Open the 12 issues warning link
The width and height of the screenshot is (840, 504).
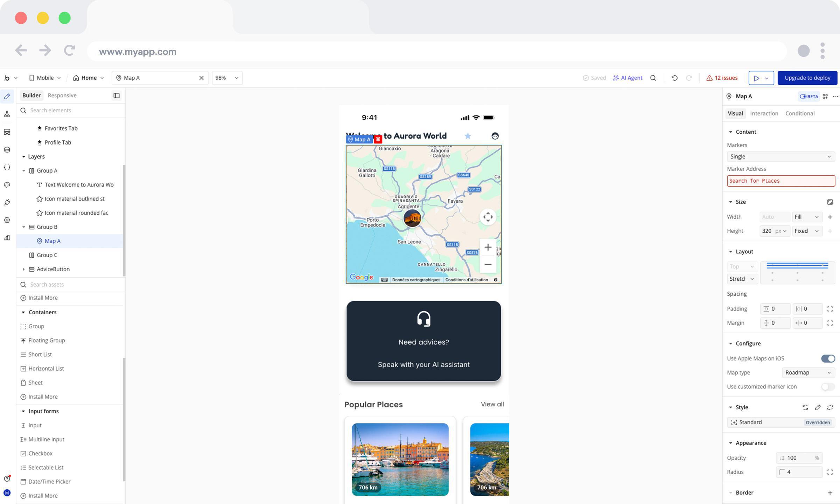click(722, 78)
